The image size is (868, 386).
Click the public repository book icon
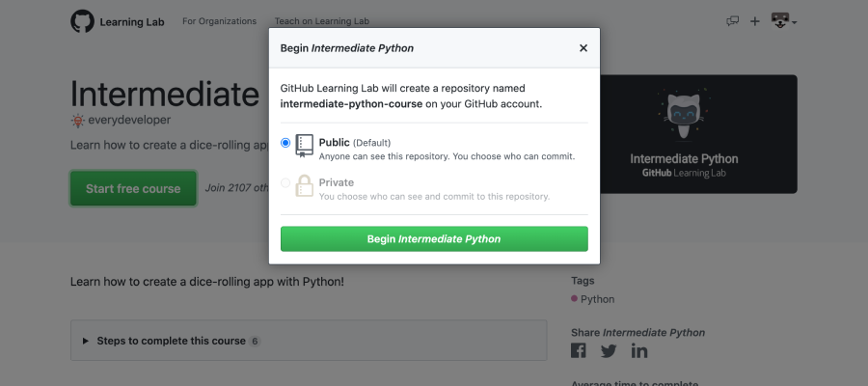(x=304, y=146)
